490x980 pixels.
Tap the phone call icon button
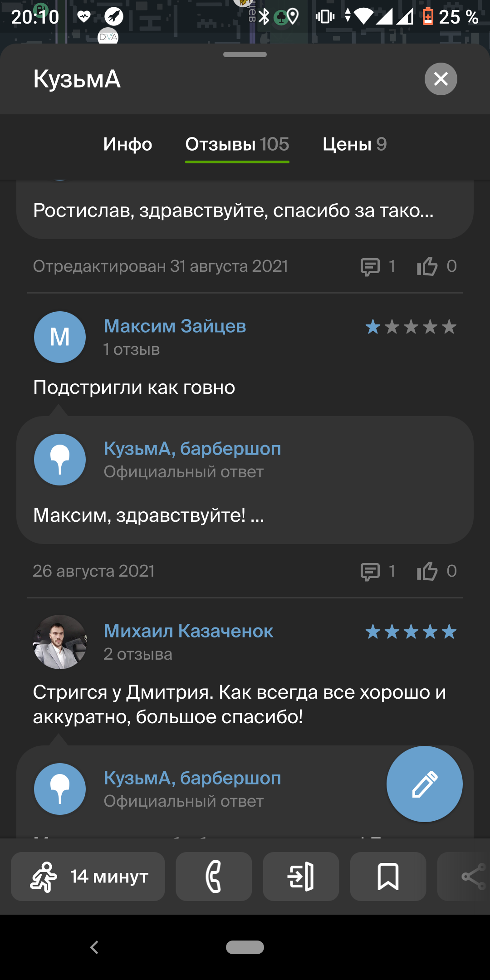pyautogui.click(x=214, y=876)
